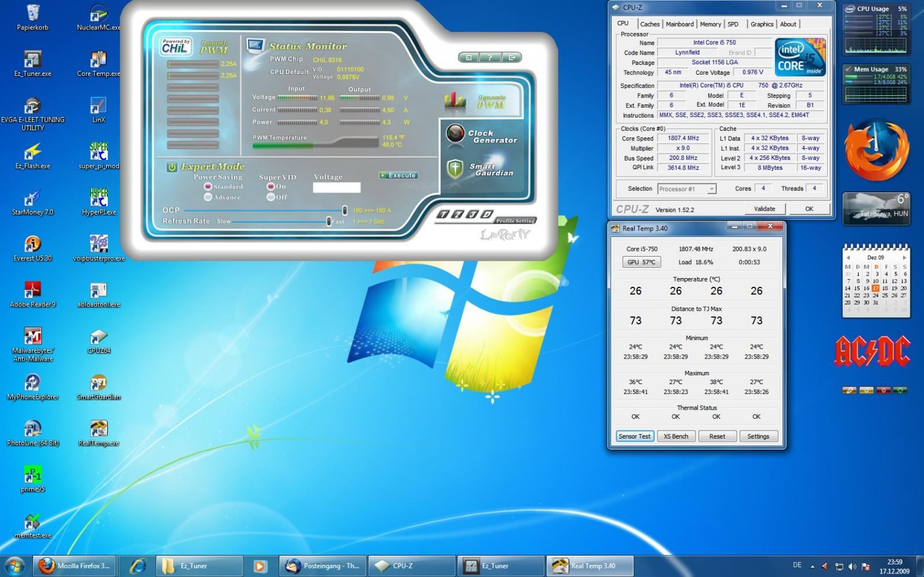Open the Processor #1 selection dropdown
The image size is (924, 577).
687,189
